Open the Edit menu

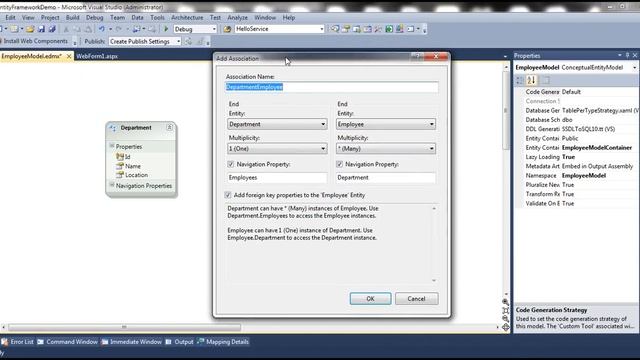pos(10,18)
